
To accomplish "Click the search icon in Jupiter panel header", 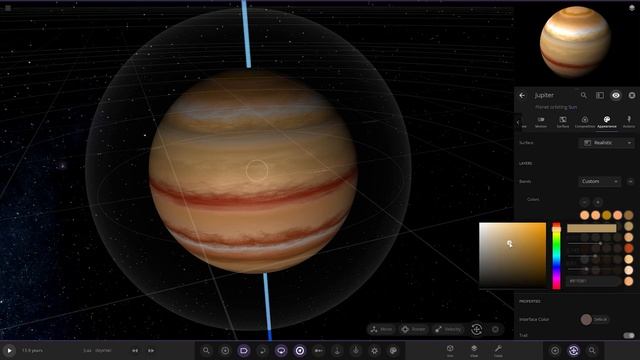I will point(584,95).
